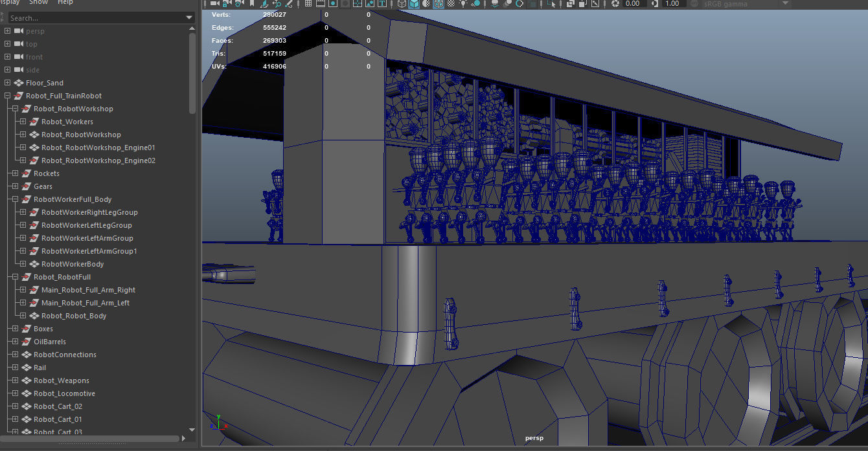Click the Gamma value field 1.00
868x451 pixels.
(674, 4)
